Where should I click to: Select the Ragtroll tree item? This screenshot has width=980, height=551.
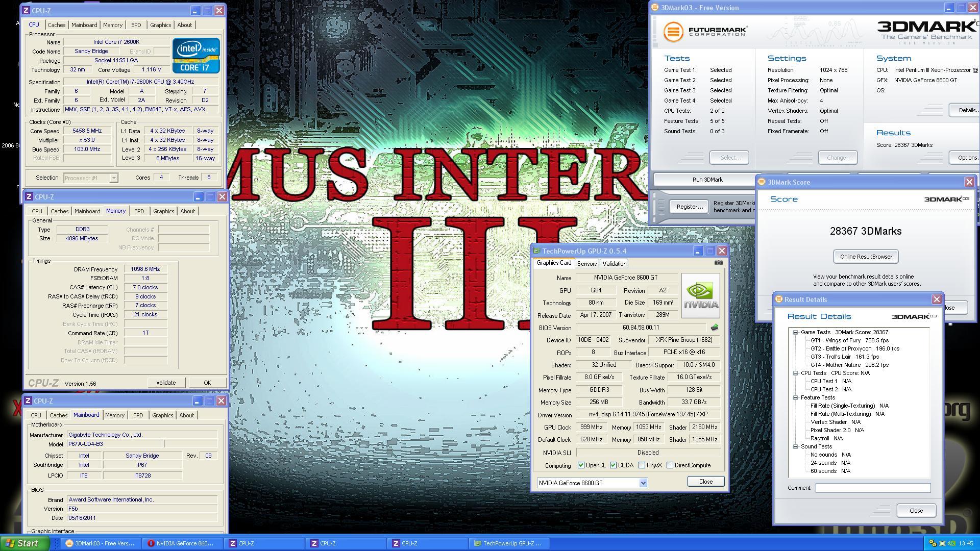tap(826, 438)
